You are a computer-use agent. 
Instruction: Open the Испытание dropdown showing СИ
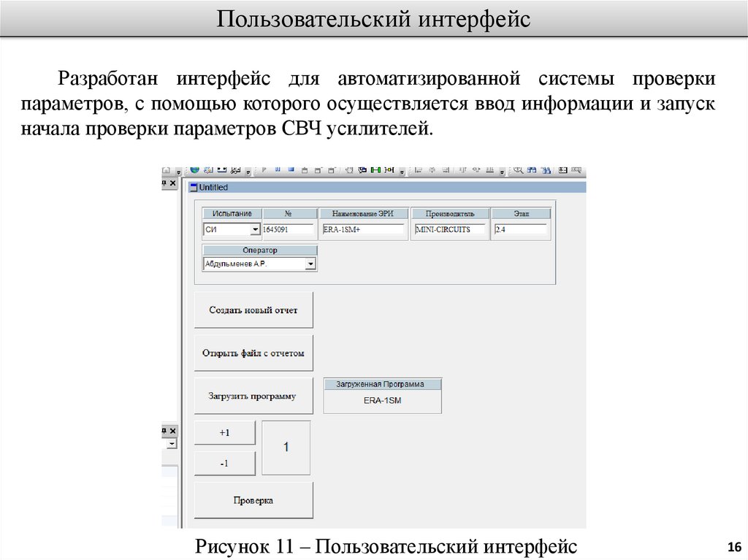255,229
